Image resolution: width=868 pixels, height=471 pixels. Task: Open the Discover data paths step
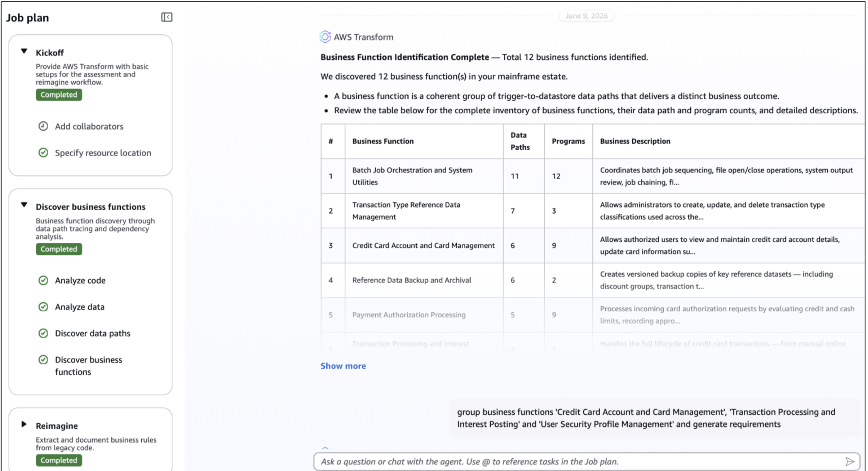click(x=93, y=334)
